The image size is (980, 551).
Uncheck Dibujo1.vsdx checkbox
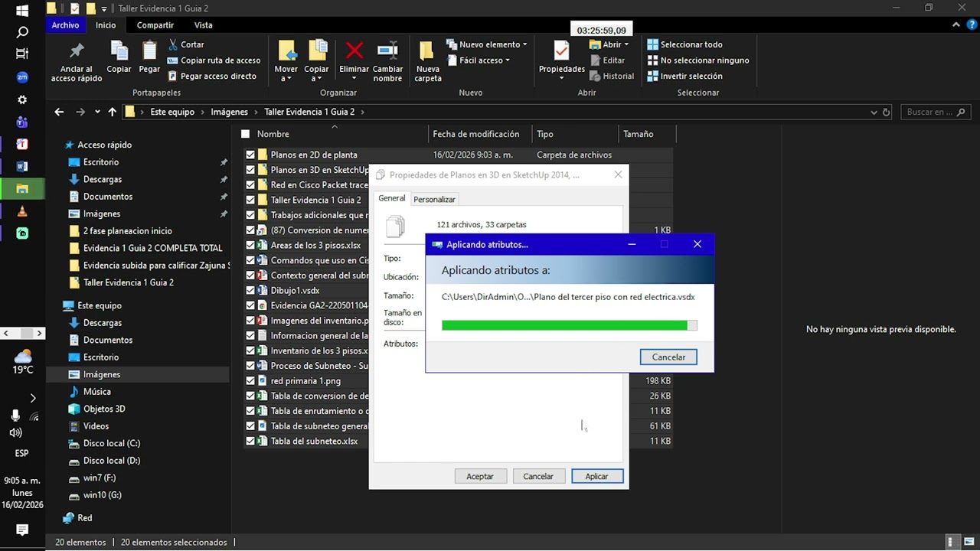tap(250, 290)
